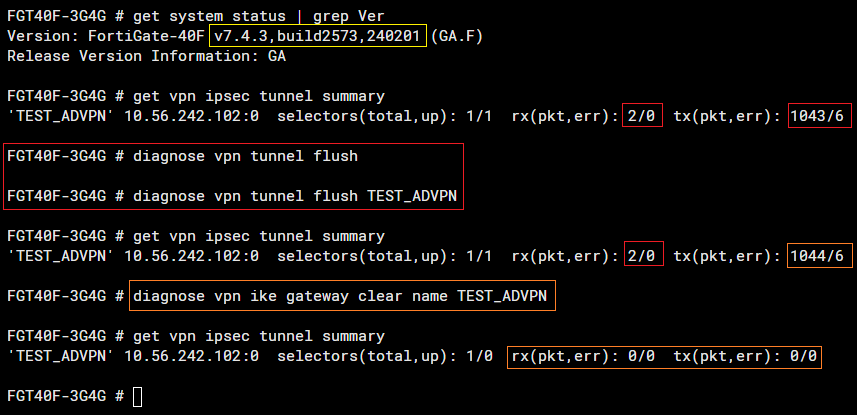Click the rx 2/0 value beside tx 1043/6
This screenshot has height=416, width=857.
pyautogui.click(x=640, y=116)
